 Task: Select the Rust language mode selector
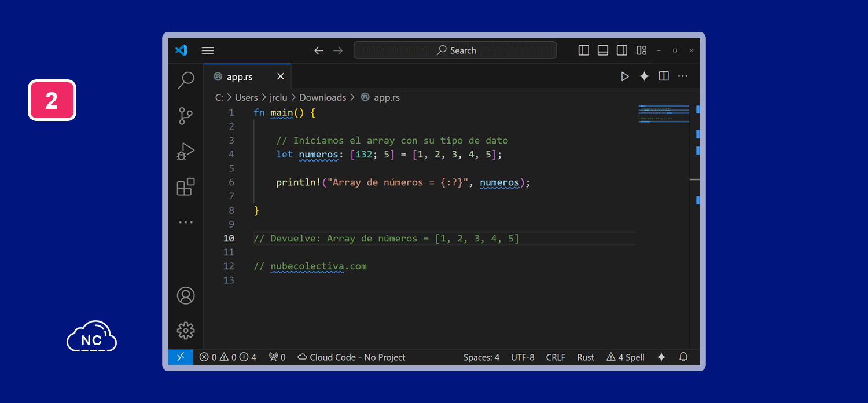point(586,357)
